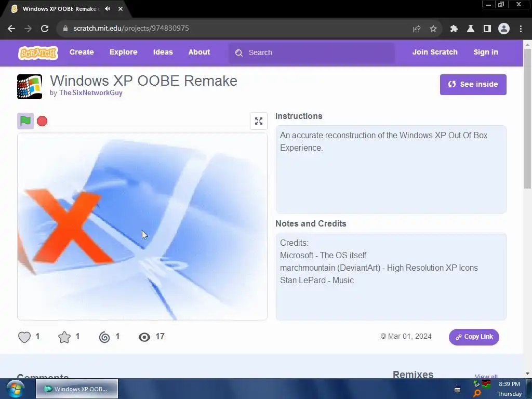Screen dimensions: 532x399
Task: Click the share page icon in address bar
Action: [417, 29]
